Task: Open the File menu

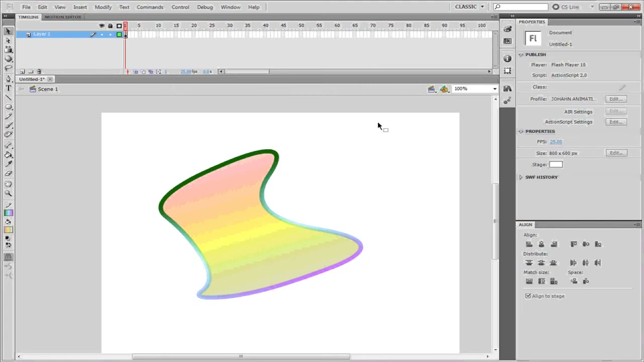Action: tap(26, 7)
